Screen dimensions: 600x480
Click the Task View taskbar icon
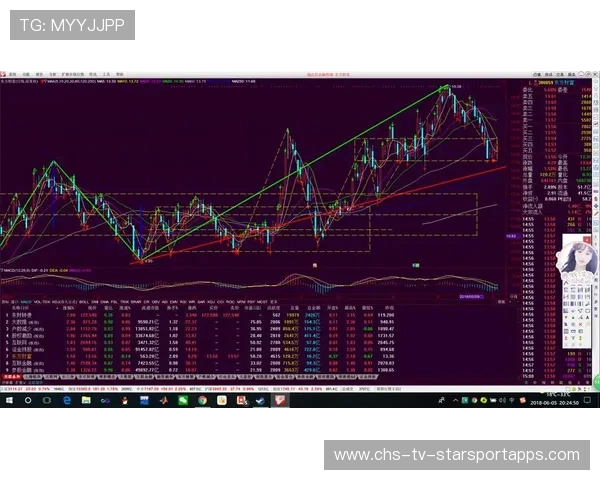click(x=46, y=400)
